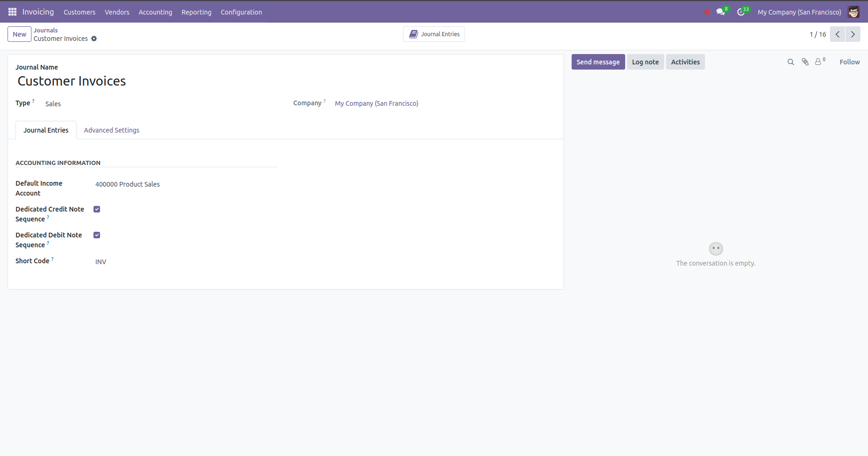Switch to the Advanced Settings tab
Screen dimensions: 868x456
pyautogui.click(x=111, y=130)
